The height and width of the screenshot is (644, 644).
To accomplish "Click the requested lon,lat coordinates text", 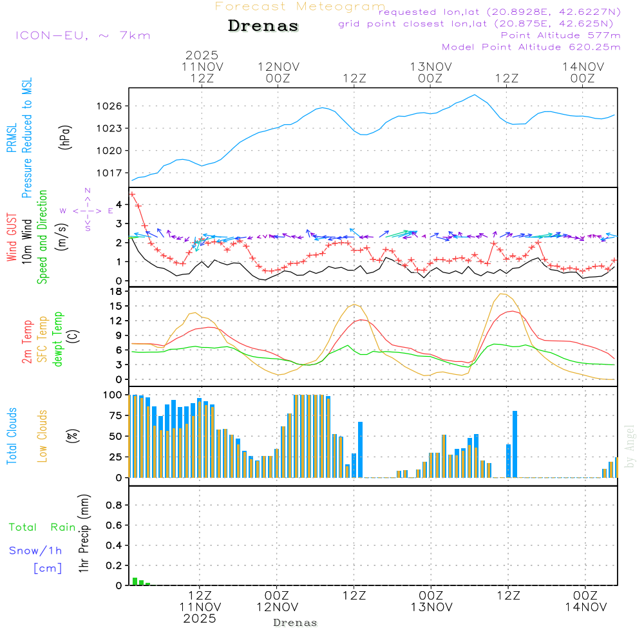I will click(499, 12).
